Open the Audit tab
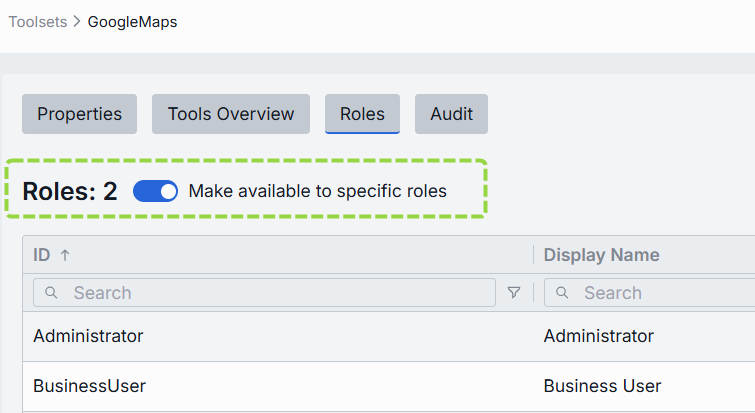The width and height of the screenshot is (755, 413). (451, 114)
